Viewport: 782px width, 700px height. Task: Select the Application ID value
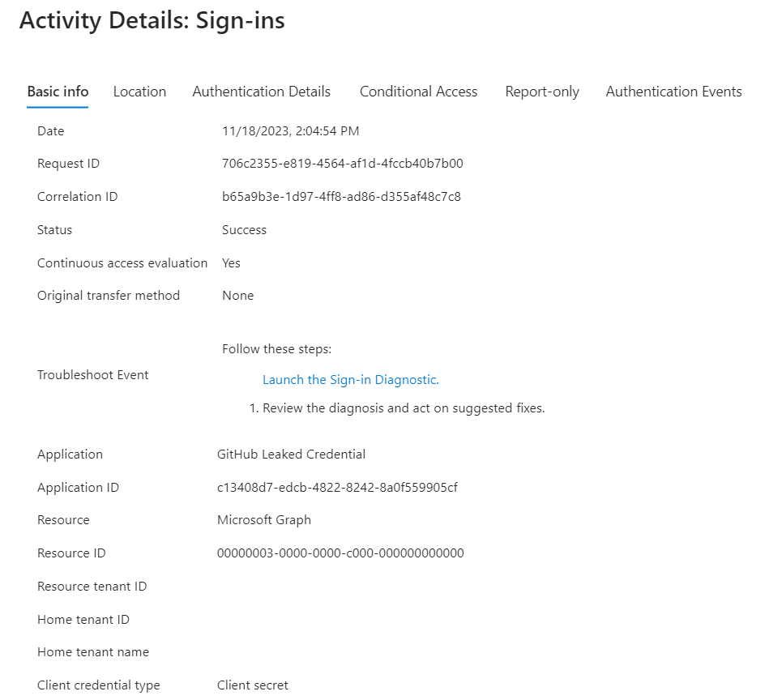click(337, 487)
